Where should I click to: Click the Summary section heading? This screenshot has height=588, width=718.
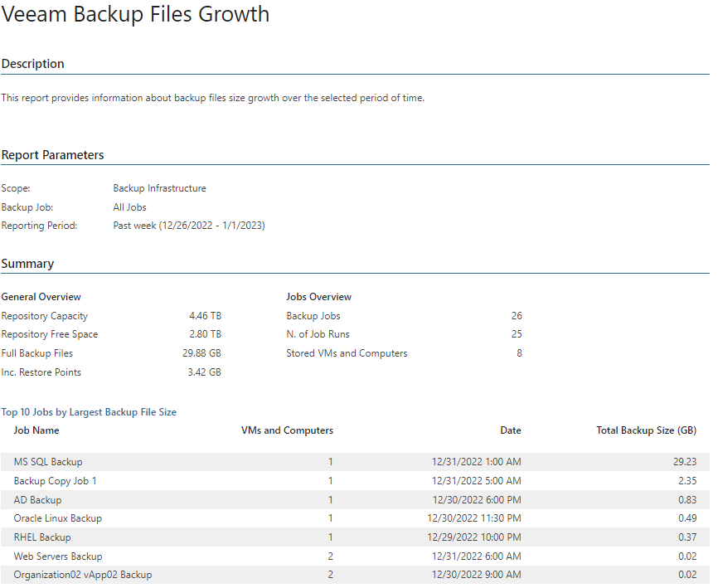pyautogui.click(x=27, y=264)
